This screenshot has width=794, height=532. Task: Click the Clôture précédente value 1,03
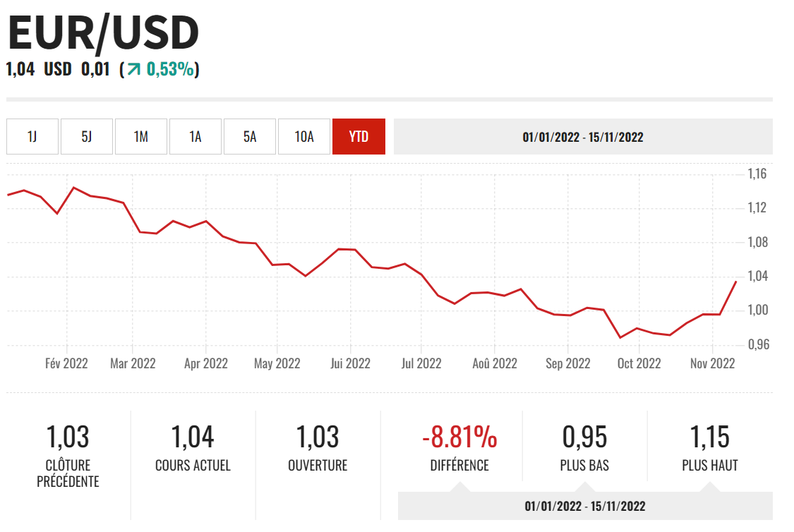(x=68, y=437)
